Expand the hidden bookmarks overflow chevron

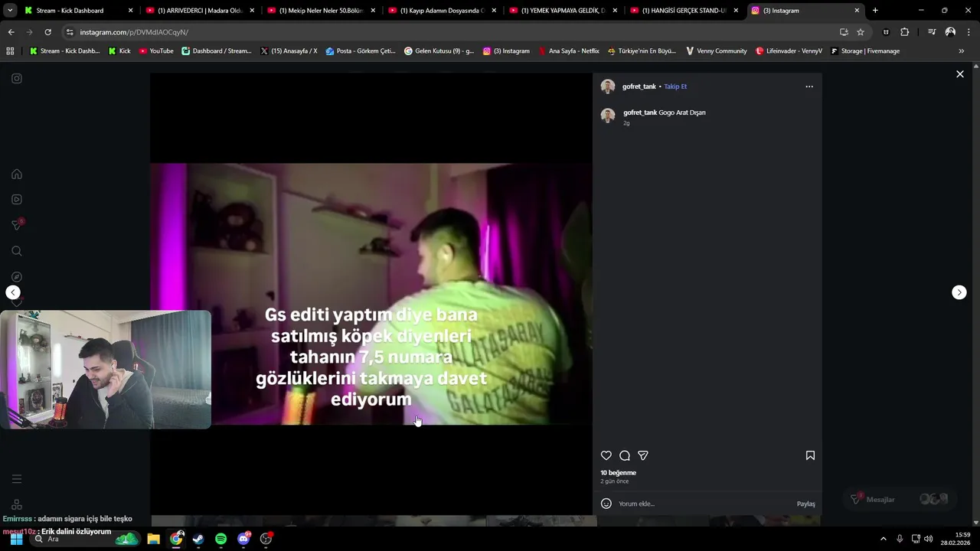tap(961, 51)
